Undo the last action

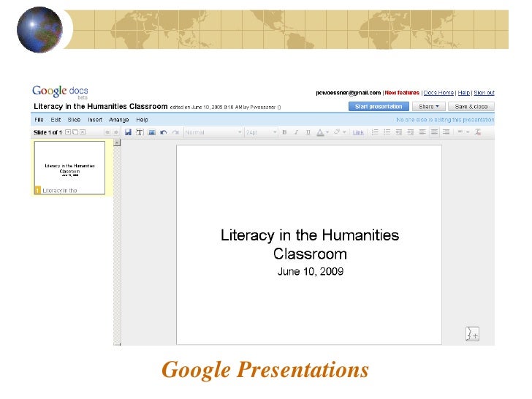pyautogui.click(x=164, y=132)
